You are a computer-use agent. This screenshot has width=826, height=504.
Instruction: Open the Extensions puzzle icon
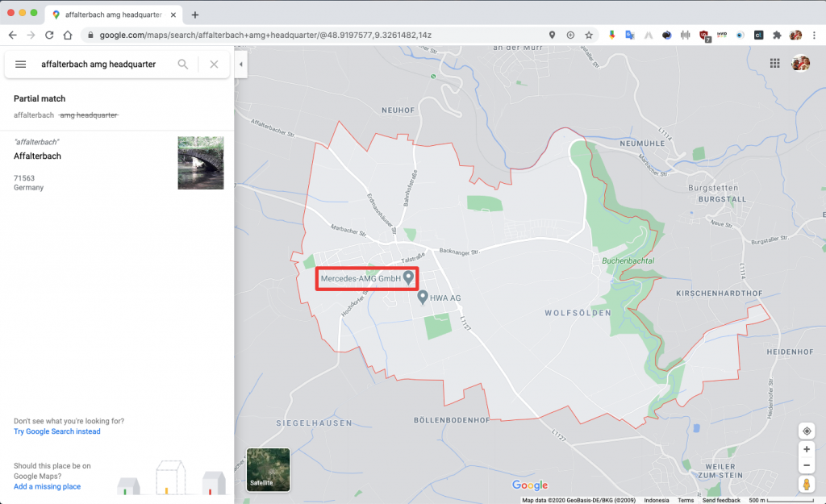point(777,35)
